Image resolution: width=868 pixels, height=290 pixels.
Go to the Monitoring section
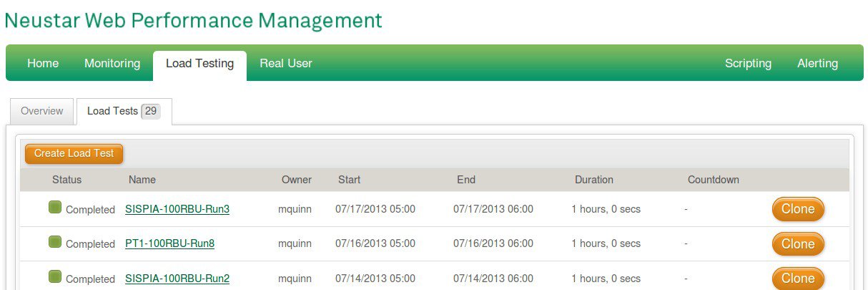[112, 63]
